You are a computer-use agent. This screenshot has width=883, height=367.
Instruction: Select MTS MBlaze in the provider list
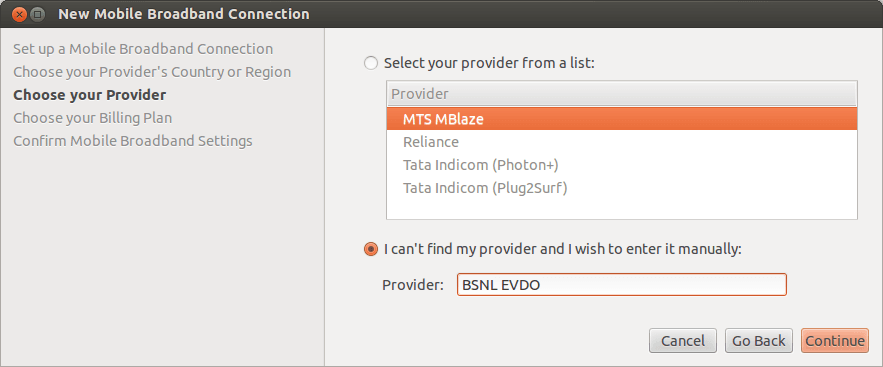coord(622,119)
